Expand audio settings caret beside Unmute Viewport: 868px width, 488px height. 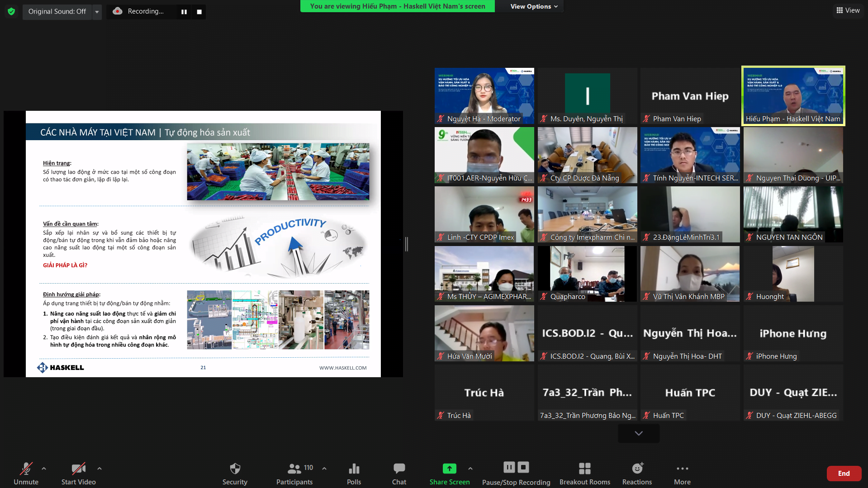44,469
